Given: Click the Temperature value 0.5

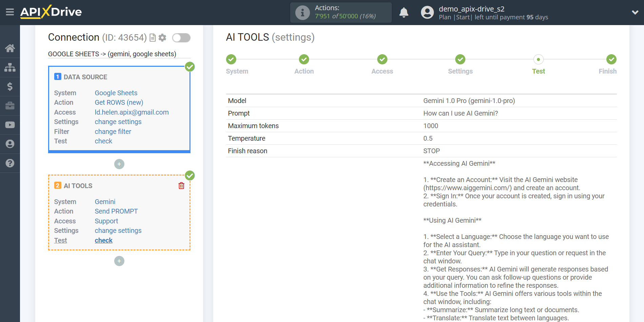Looking at the screenshot, I should click(x=428, y=138).
